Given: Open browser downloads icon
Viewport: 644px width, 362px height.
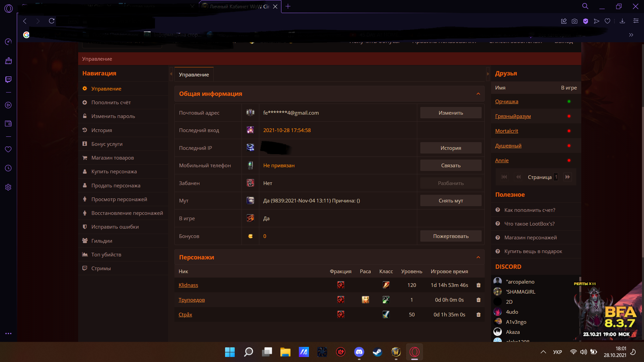Looking at the screenshot, I should click(622, 21).
